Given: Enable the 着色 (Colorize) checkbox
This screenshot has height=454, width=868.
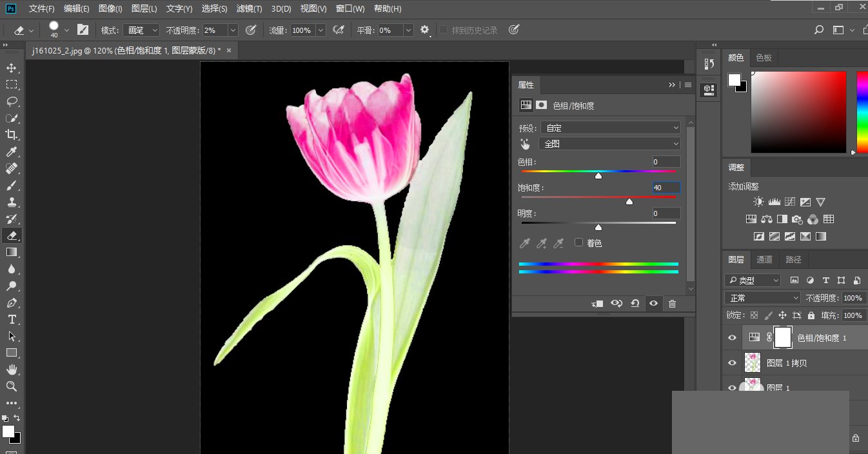Looking at the screenshot, I should [x=578, y=242].
